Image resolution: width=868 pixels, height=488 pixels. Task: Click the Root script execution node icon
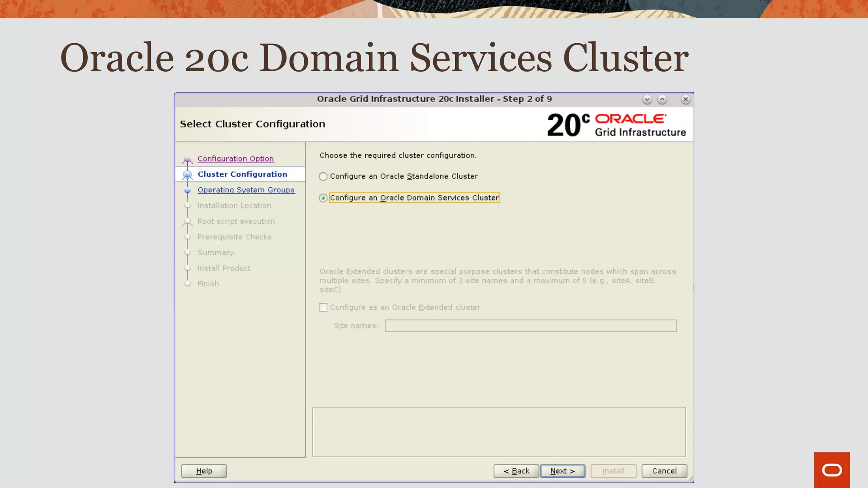pos(187,222)
